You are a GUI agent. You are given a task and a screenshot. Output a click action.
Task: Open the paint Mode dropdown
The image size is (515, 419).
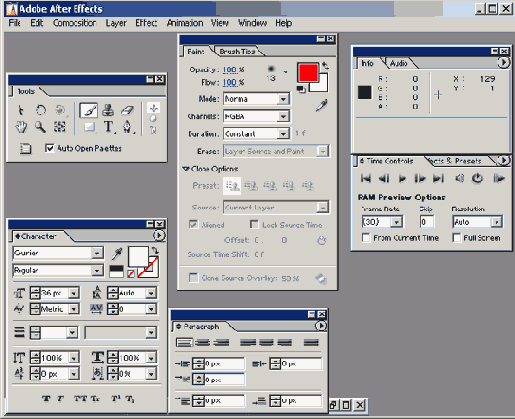click(x=256, y=99)
